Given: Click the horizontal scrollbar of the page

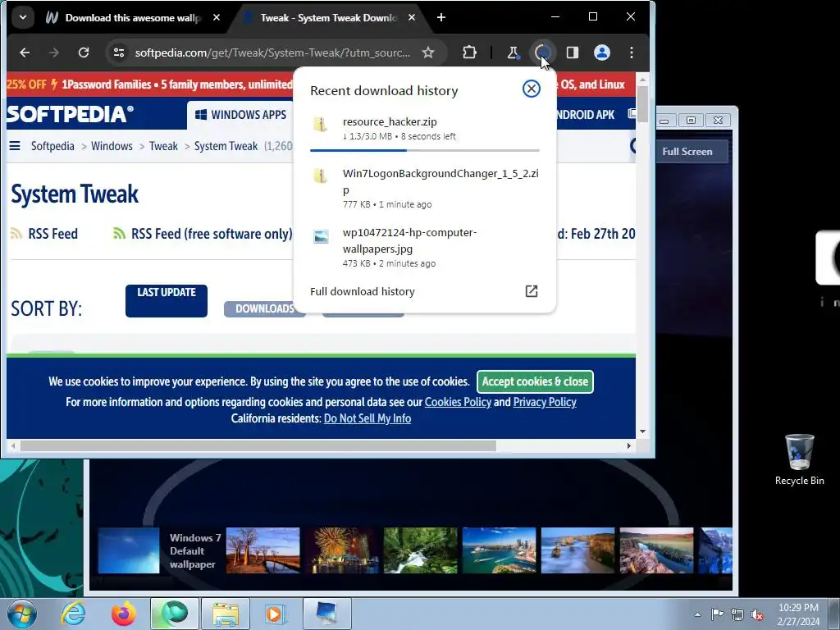Looking at the screenshot, I should (x=258, y=445).
